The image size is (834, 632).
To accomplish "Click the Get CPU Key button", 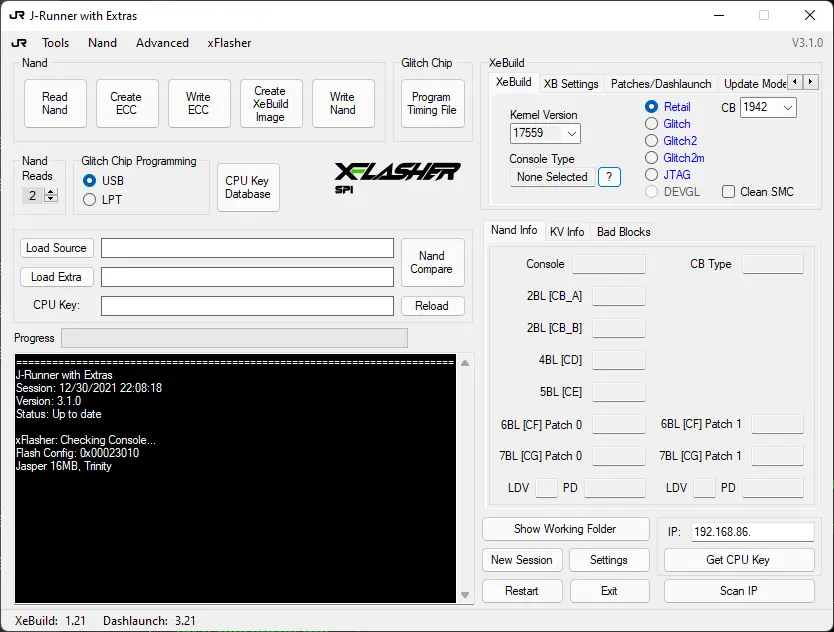I will tap(739, 560).
